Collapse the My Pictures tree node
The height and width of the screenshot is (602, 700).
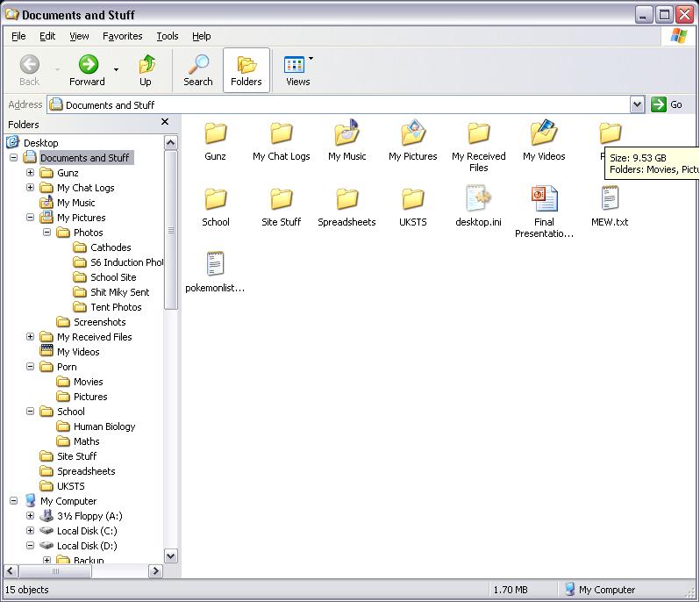(x=31, y=218)
